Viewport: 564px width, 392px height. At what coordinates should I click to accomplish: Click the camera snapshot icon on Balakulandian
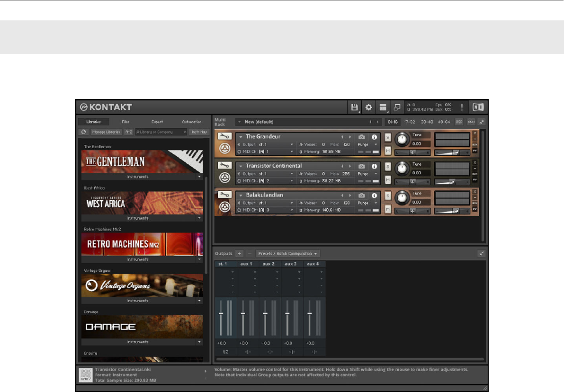(x=361, y=195)
